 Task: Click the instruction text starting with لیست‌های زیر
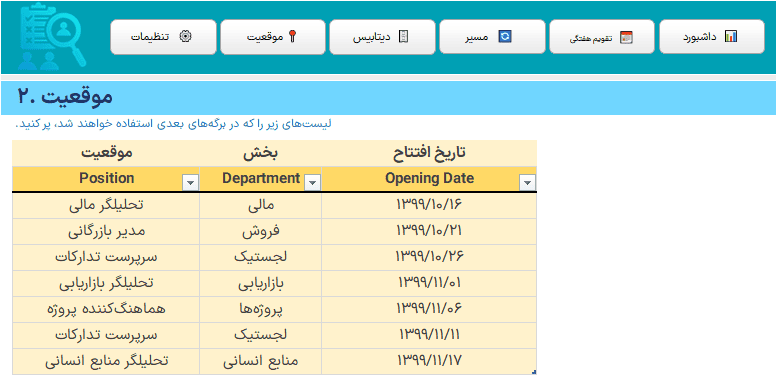tap(174, 124)
